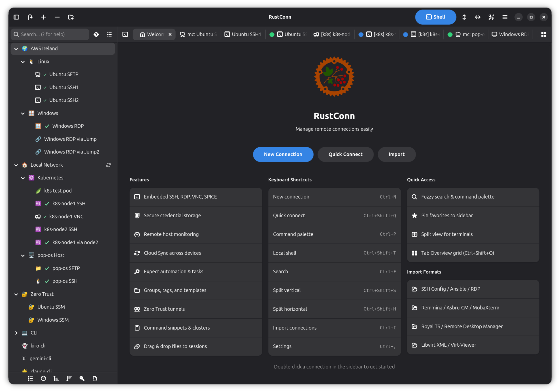The height and width of the screenshot is (392, 560).
Task: Click Pin favorites to sidebar row
Action: 473,216
